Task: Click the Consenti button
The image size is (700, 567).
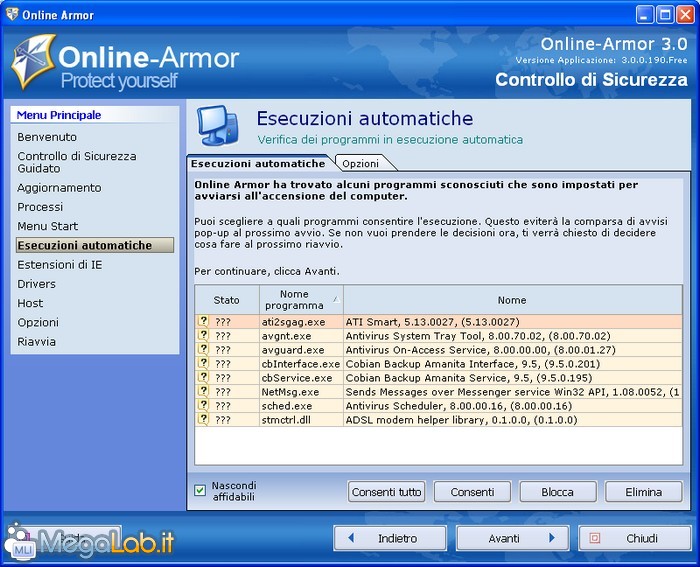Action: pos(472,492)
